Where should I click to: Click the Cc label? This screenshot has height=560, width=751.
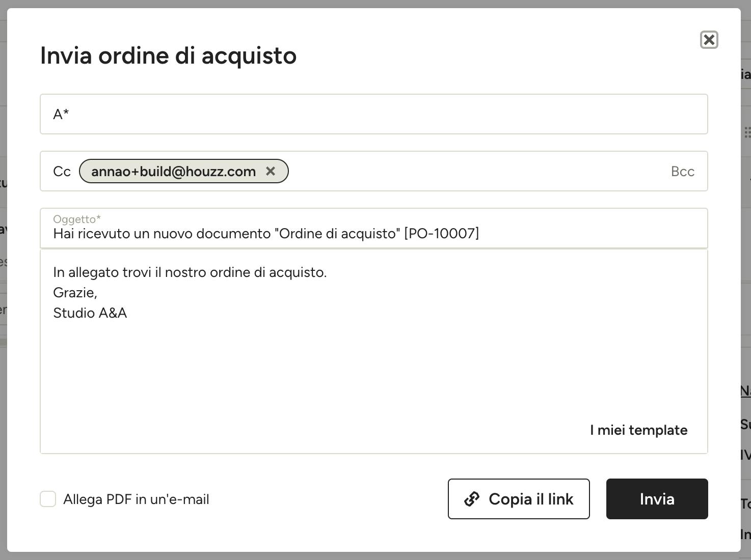tap(62, 172)
